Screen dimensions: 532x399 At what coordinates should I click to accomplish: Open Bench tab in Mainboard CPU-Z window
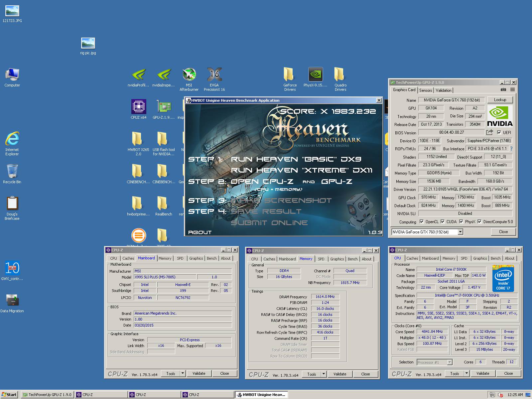pyautogui.click(x=211, y=258)
